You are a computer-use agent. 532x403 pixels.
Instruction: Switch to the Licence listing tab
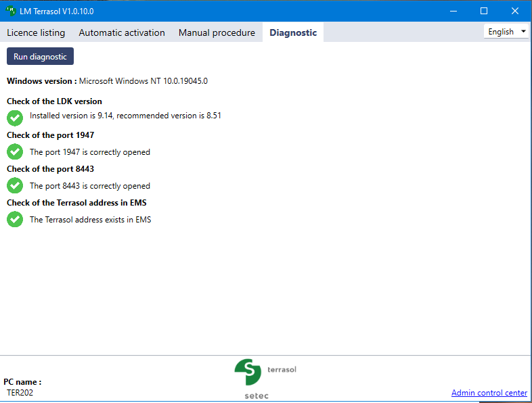point(36,32)
